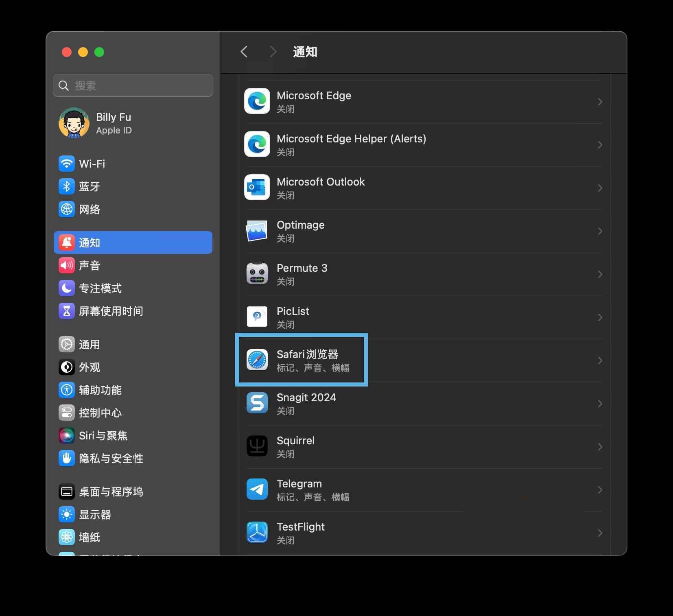The height and width of the screenshot is (616, 673).
Task: Click the yellow minimize window button
Action: click(83, 52)
